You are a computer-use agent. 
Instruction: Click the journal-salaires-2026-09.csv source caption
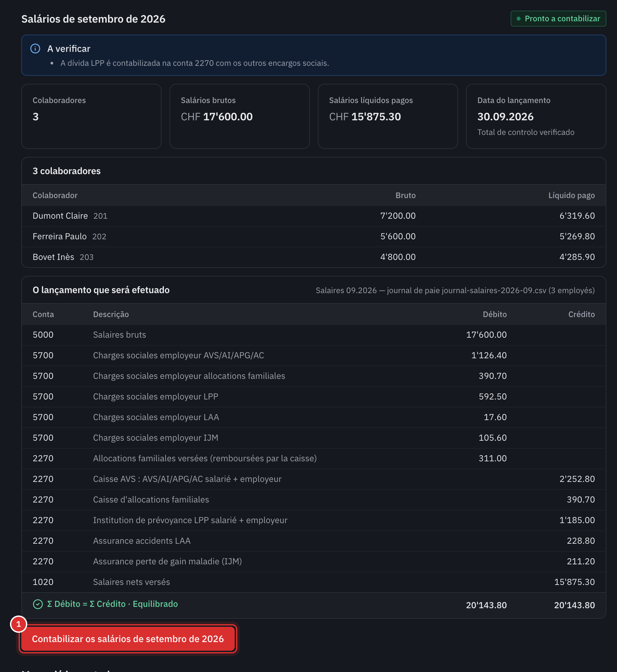[455, 290]
